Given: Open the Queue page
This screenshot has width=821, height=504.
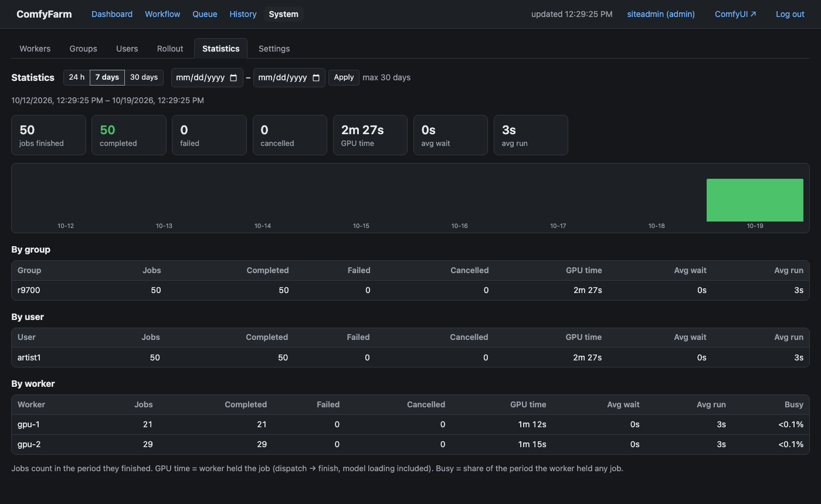Looking at the screenshot, I should (205, 14).
